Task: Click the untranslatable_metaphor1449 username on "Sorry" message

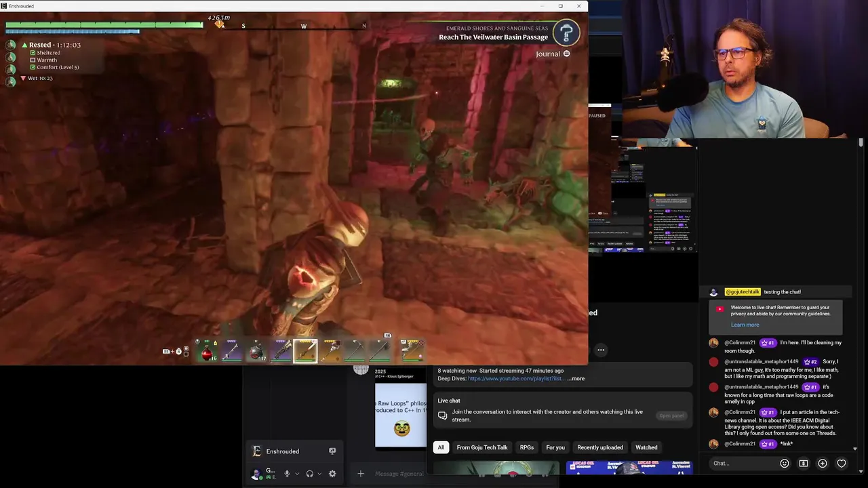Action: 762,362
